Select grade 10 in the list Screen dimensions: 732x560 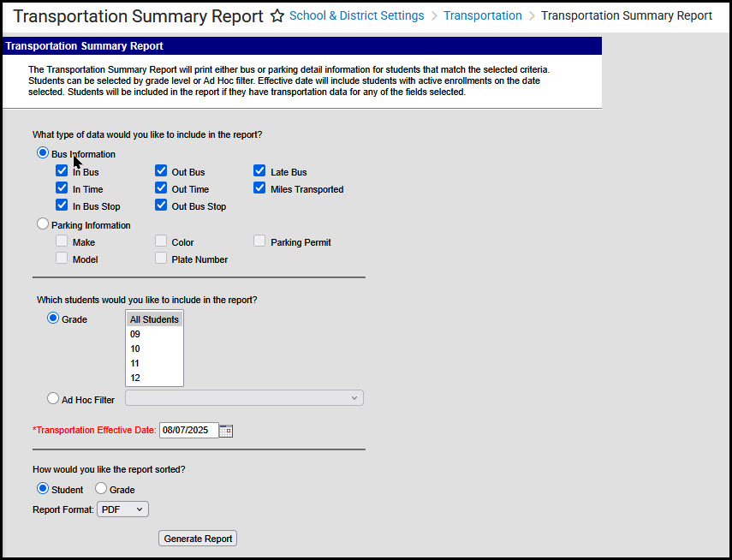154,349
